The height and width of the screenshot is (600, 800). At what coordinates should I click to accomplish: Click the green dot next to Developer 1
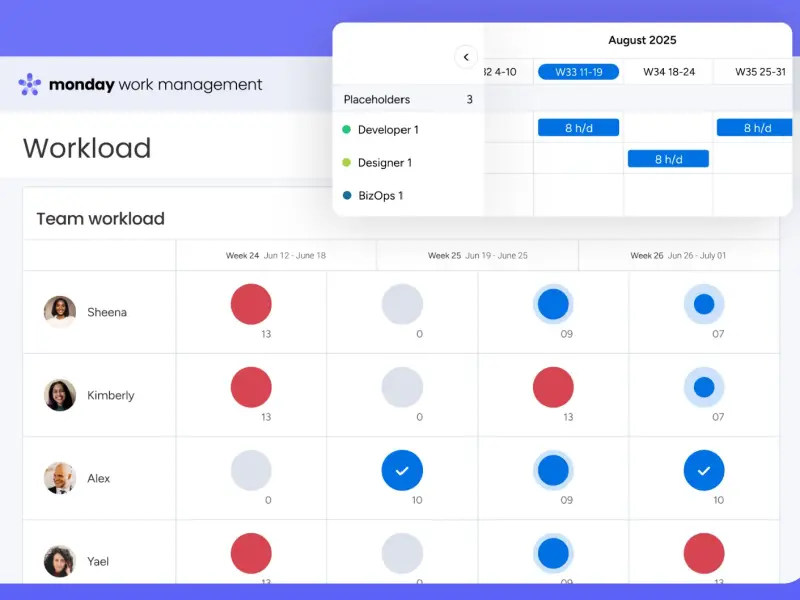coord(347,130)
